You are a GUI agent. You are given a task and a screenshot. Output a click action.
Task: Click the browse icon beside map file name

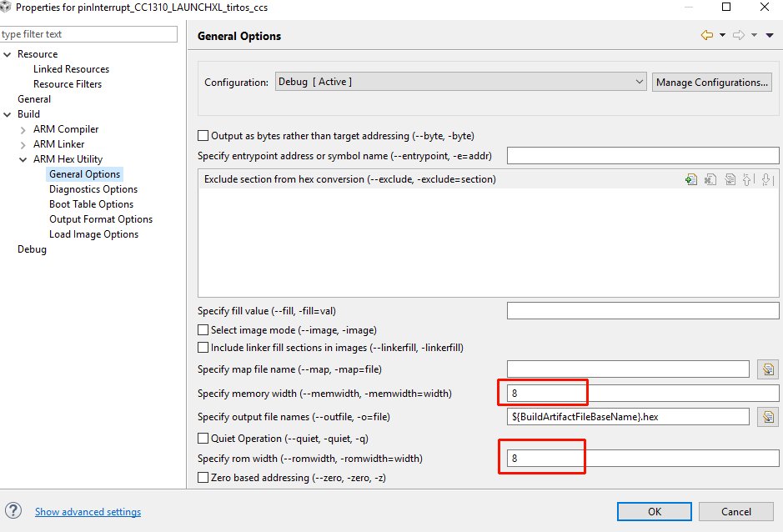768,369
